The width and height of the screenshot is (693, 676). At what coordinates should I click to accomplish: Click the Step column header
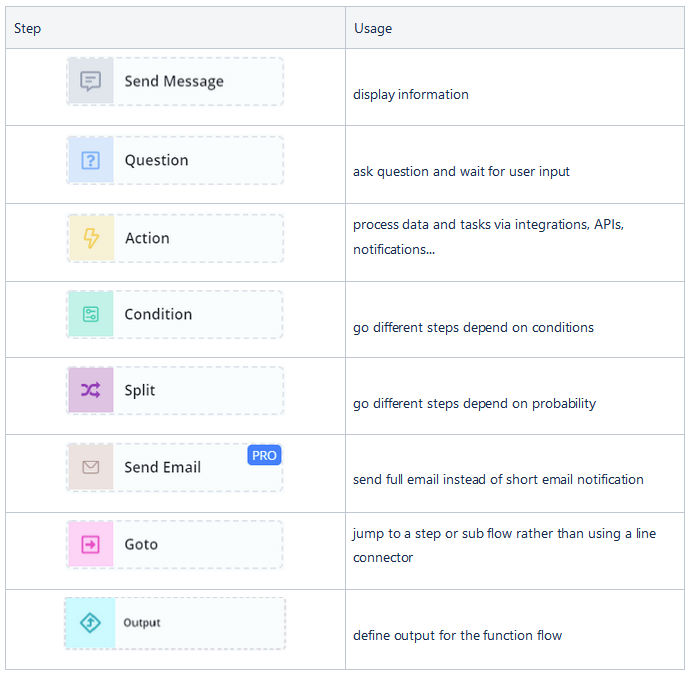coord(27,28)
